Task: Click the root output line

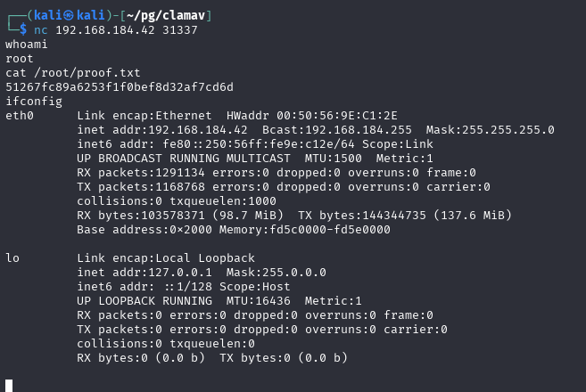Action: (x=20, y=59)
